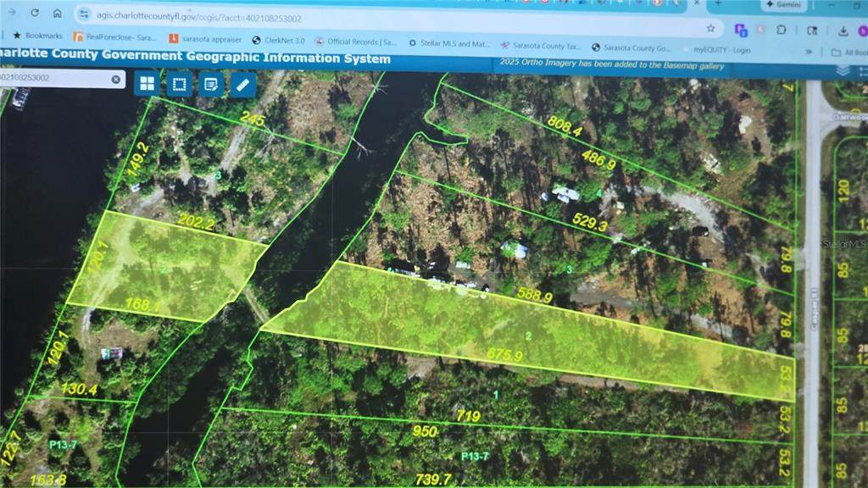The height and width of the screenshot is (488, 868).
Task: Open the browser extensions menu
Action: coord(781,30)
